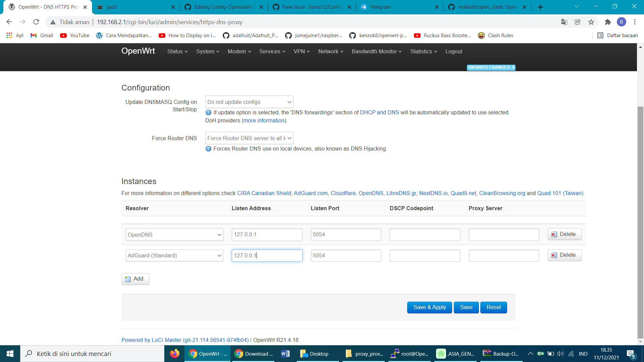The image size is (644, 362).
Task: Open the Statistics menu
Action: [424, 51]
